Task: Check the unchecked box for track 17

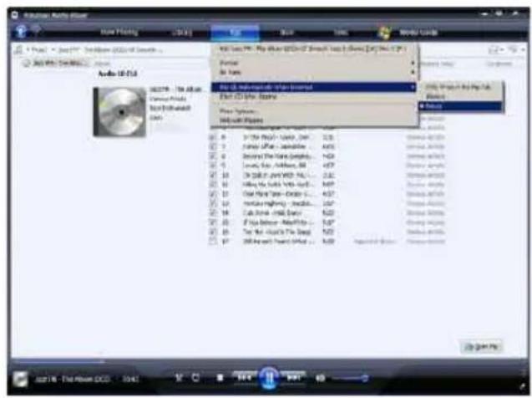Action: click(213, 242)
